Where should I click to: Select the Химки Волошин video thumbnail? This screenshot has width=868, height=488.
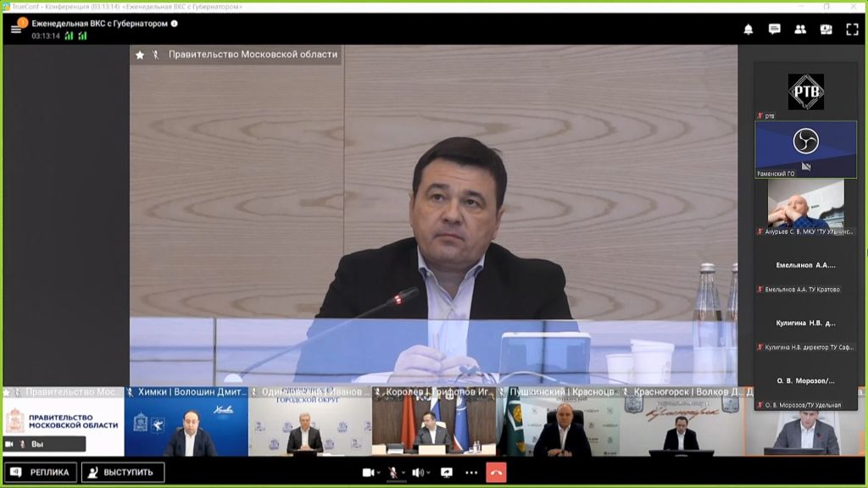coord(186,422)
